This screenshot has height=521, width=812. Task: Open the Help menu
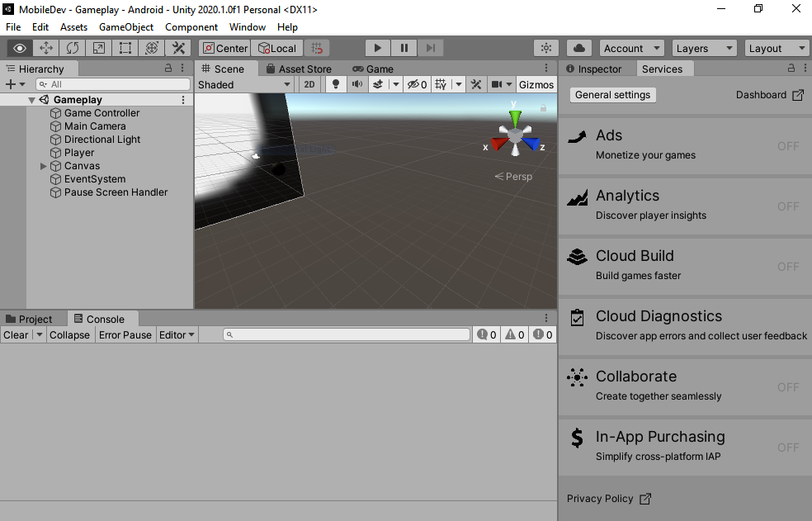tap(287, 27)
